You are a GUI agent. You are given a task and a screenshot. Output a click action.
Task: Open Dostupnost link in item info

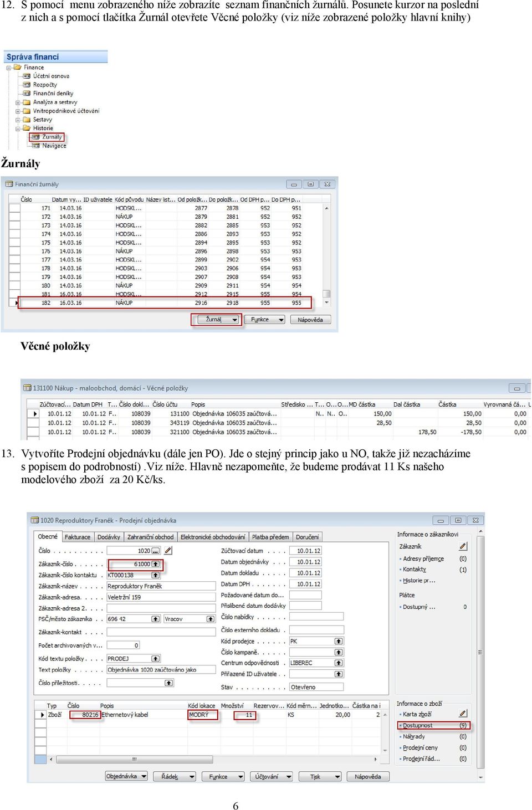(418, 726)
